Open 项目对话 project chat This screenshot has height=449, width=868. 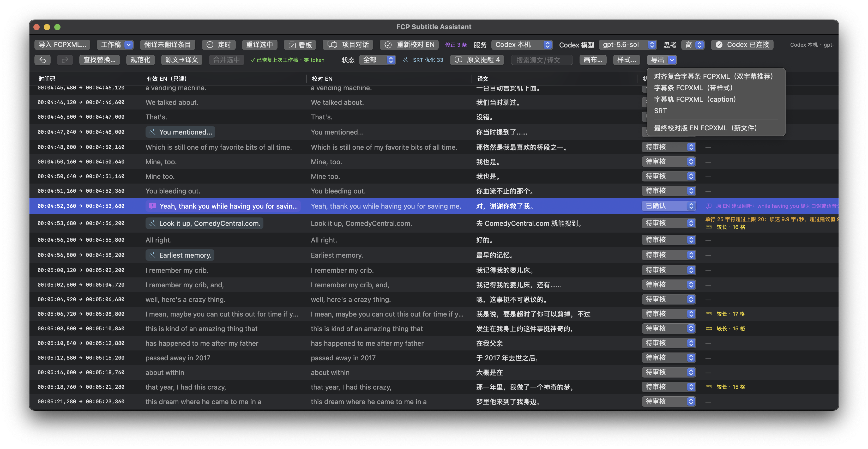click(x=348, y=45)
